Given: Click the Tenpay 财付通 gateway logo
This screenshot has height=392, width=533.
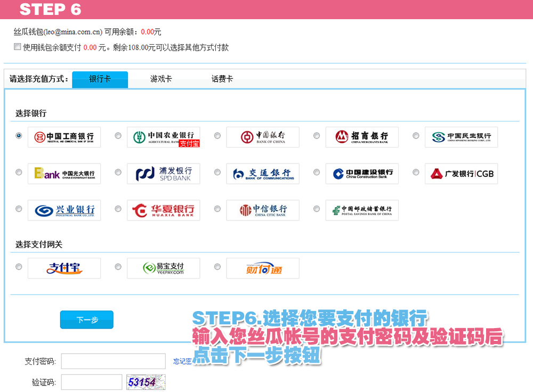Looking at the screenshot, I should click(x=263, y=268).
